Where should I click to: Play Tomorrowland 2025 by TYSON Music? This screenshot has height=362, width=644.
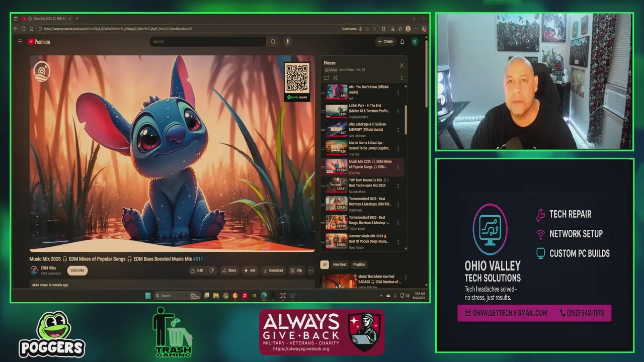361,222
